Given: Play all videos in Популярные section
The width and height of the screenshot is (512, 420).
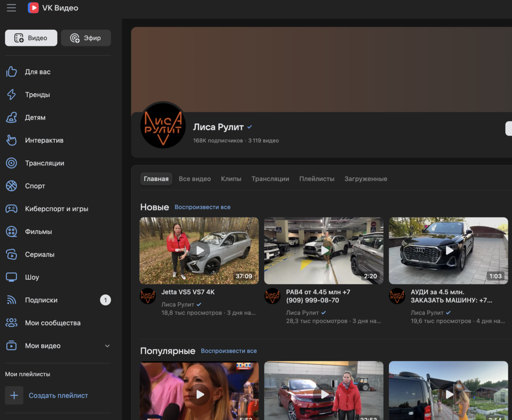Looking at the screenshot, I should pyautogui.click(x=229, y=351).
